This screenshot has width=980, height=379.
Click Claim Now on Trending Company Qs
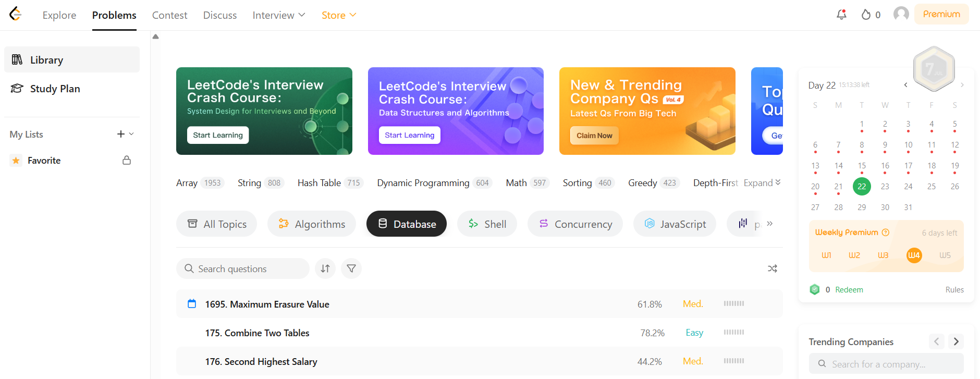[594, 136]
